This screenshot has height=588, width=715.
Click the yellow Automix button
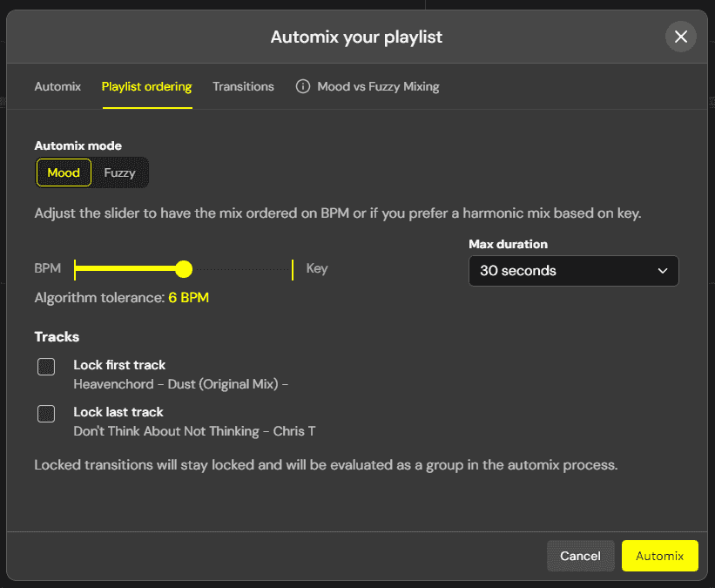pos(659,556)
